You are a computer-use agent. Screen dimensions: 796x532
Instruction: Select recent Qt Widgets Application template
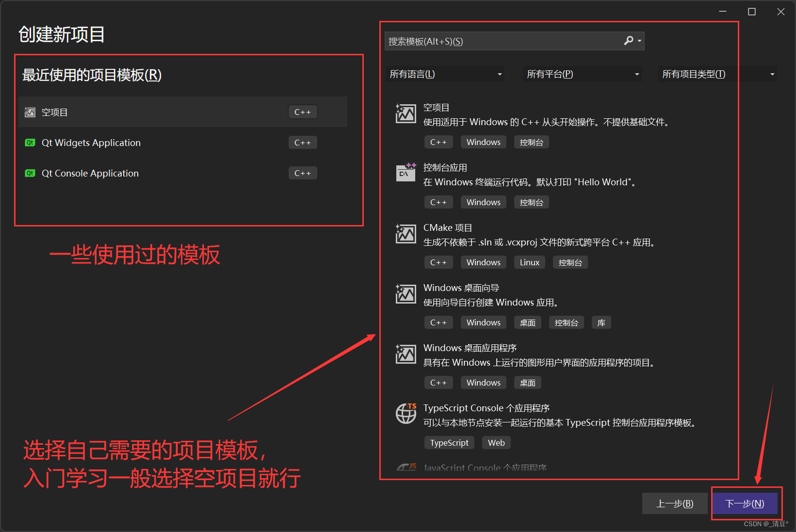pyautogui.click(x=183, y=143)
